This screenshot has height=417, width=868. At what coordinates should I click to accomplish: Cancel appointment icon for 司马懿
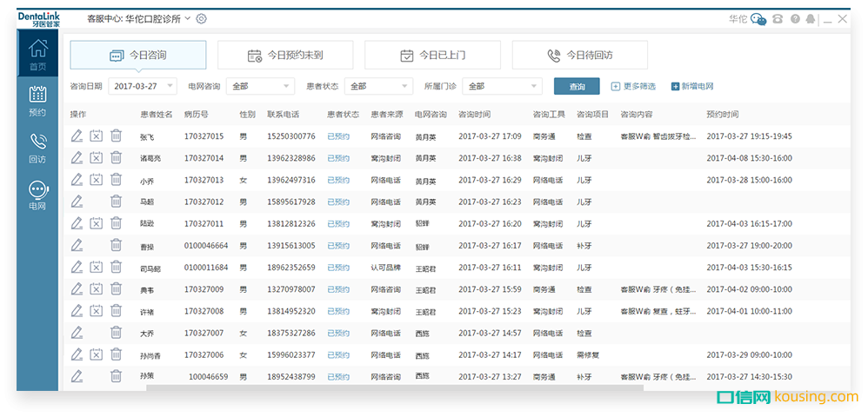coord(97,267)
